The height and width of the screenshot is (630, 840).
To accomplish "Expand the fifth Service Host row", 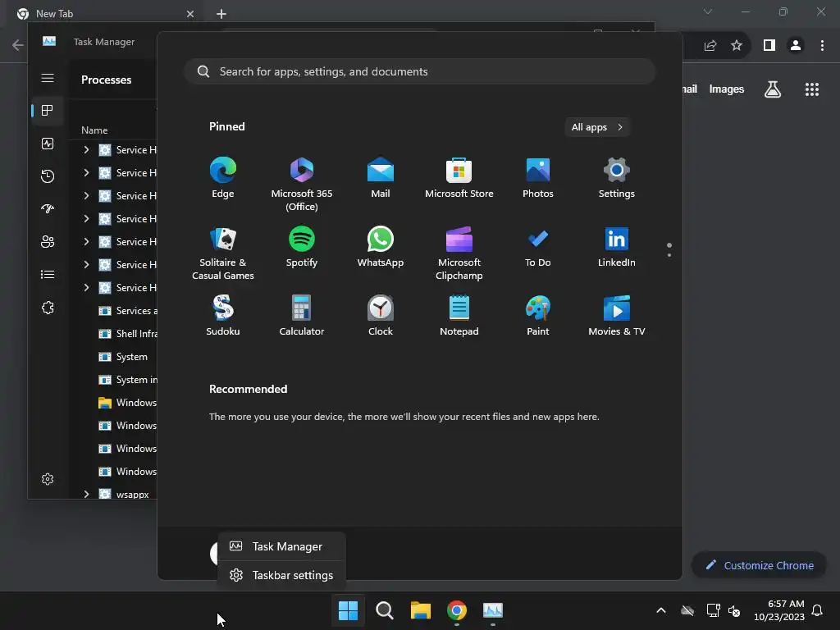I will 86,242.
